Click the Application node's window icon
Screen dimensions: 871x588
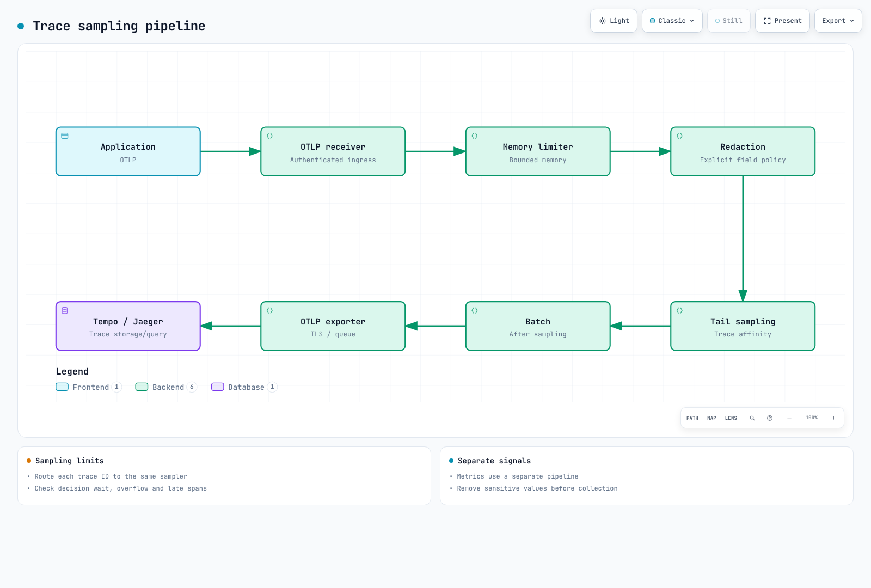[x=65, y=136]
